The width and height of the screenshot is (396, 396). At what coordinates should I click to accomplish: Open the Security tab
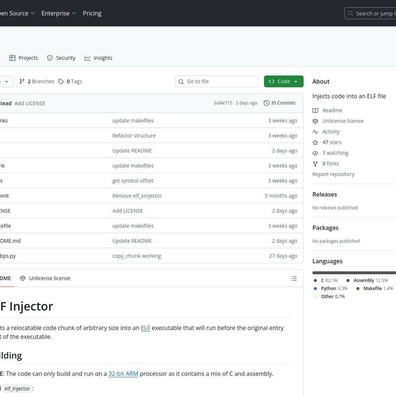(x=61, y=58)
